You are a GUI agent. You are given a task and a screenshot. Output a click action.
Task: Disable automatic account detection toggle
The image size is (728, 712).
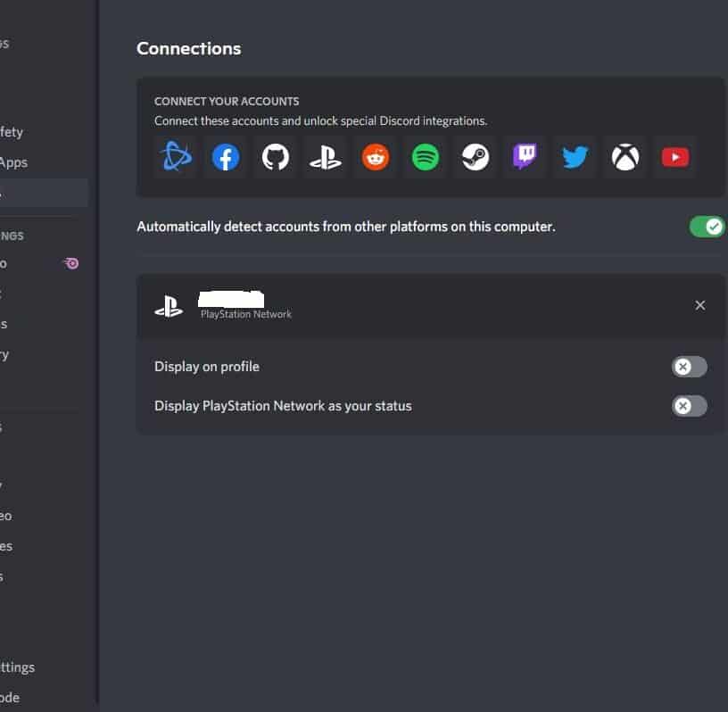(707, 227)
